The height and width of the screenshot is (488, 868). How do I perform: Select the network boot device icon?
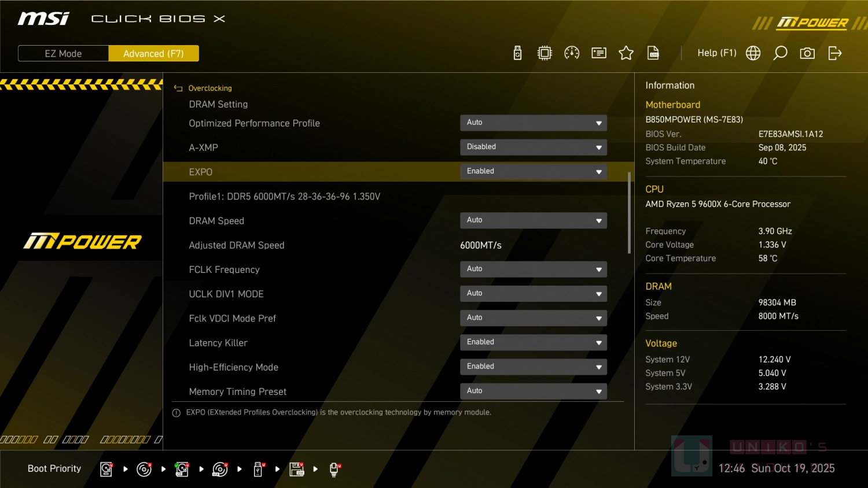334,469
